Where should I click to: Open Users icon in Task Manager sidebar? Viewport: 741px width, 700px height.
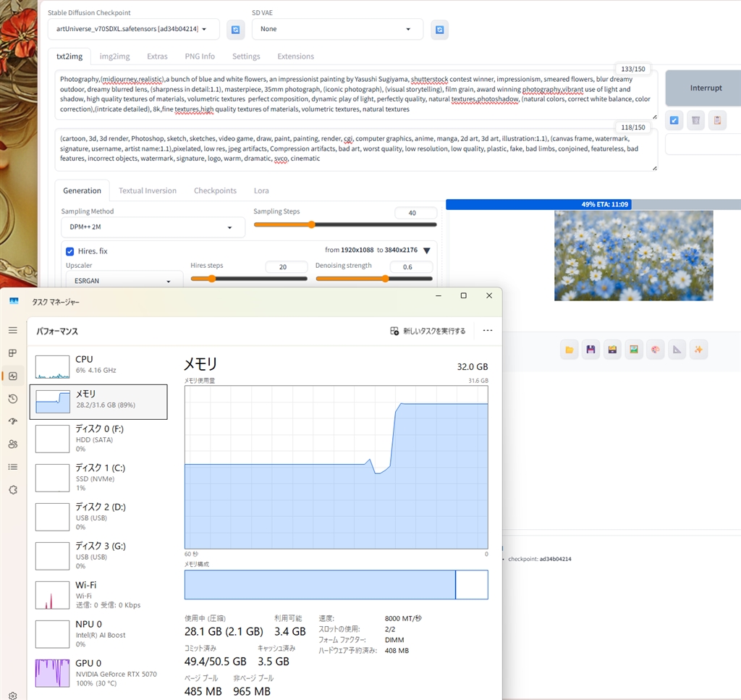(13, 444)
